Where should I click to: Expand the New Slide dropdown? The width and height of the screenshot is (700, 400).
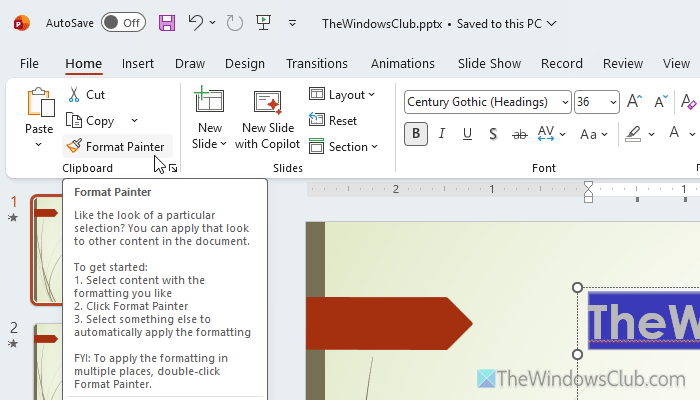tap(209, 144)
